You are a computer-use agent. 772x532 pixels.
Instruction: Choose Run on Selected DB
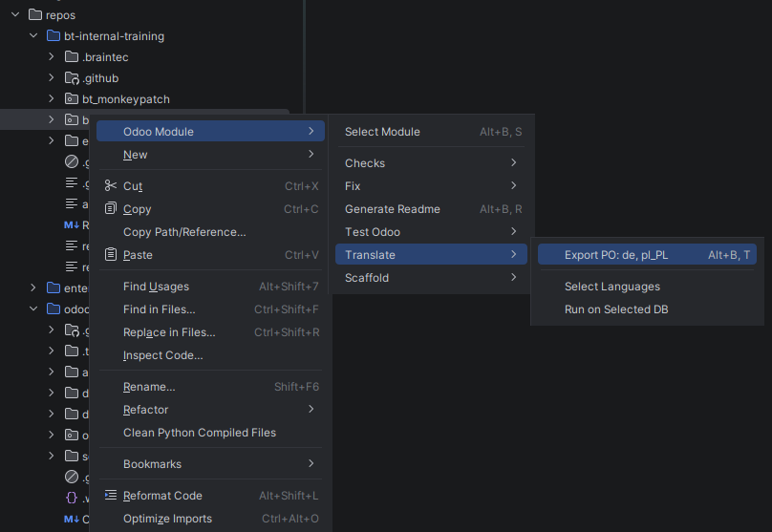[x=647, y=309]
